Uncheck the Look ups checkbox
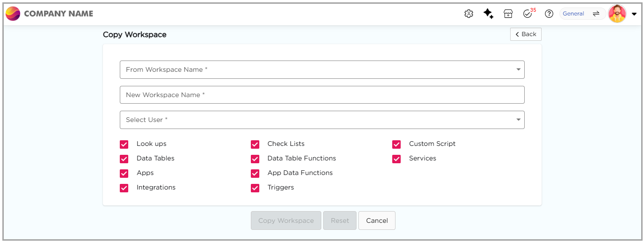The image size is (644, 243). [124, 144]
